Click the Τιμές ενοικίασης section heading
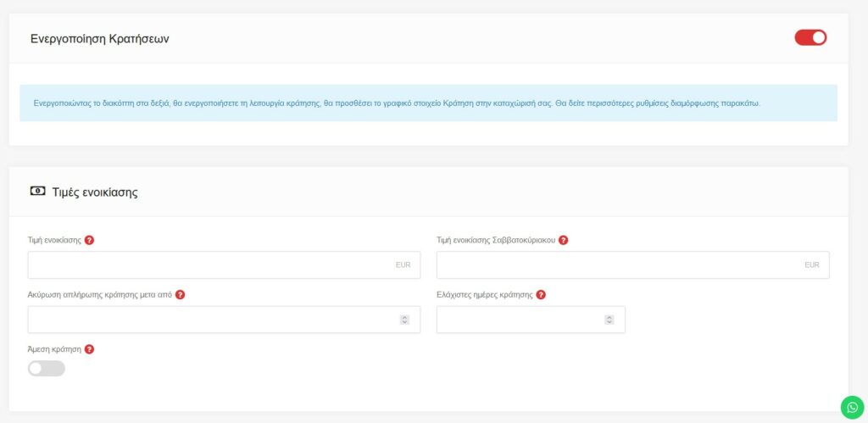The image size is (868, 423). pos(95,192)
